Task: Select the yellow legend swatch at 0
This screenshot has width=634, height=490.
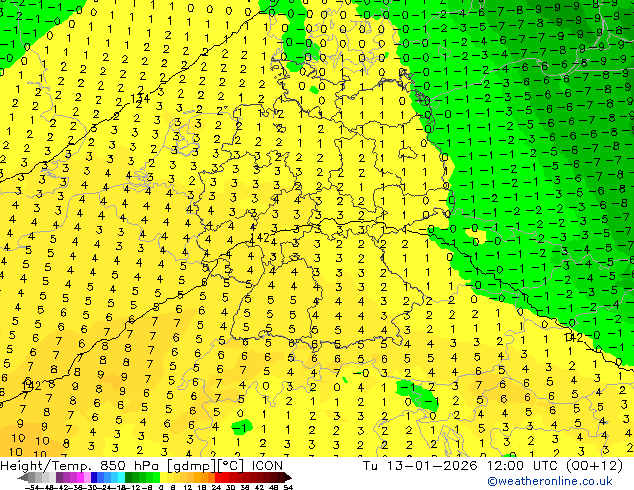Action: 163,478
